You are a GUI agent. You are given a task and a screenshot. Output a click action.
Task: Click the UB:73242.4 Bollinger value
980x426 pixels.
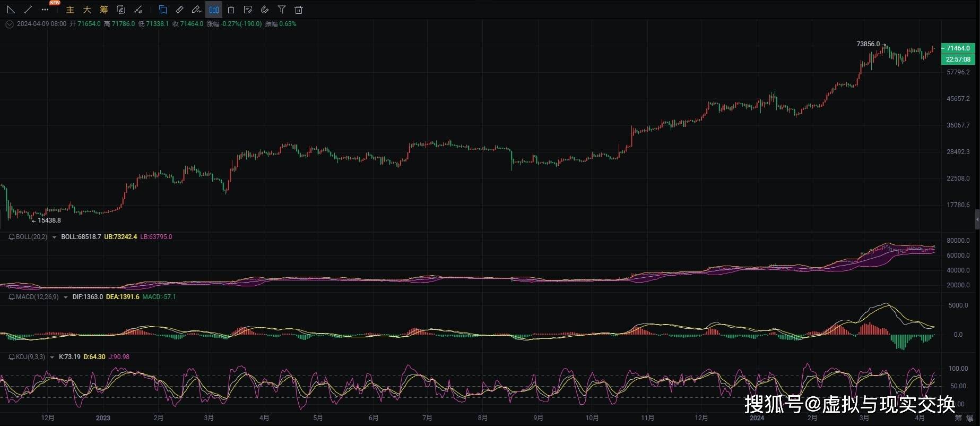pos(120,237)
